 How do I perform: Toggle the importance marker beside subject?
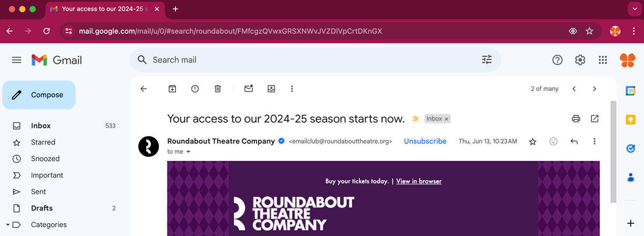click(415, 119)
